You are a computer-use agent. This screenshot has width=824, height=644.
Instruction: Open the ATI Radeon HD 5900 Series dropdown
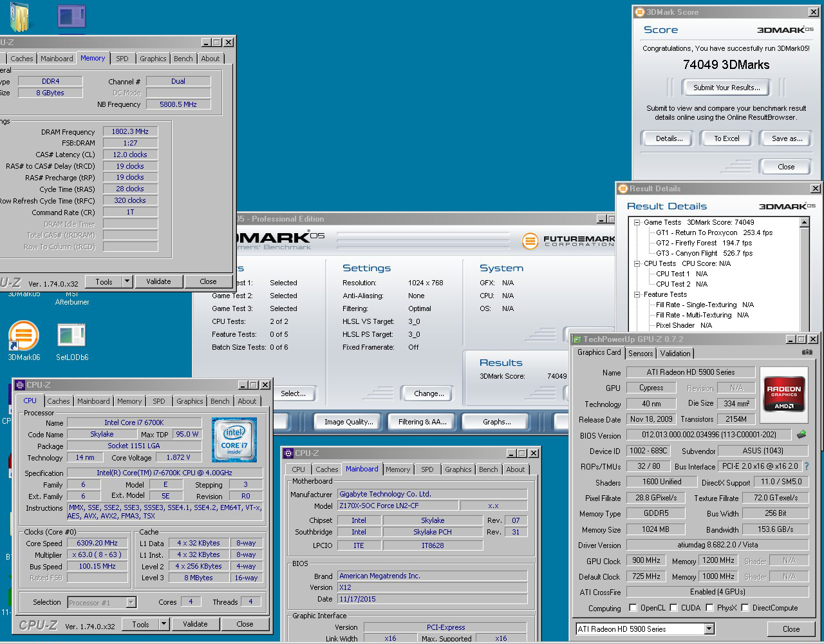click(x=709, y=629)
